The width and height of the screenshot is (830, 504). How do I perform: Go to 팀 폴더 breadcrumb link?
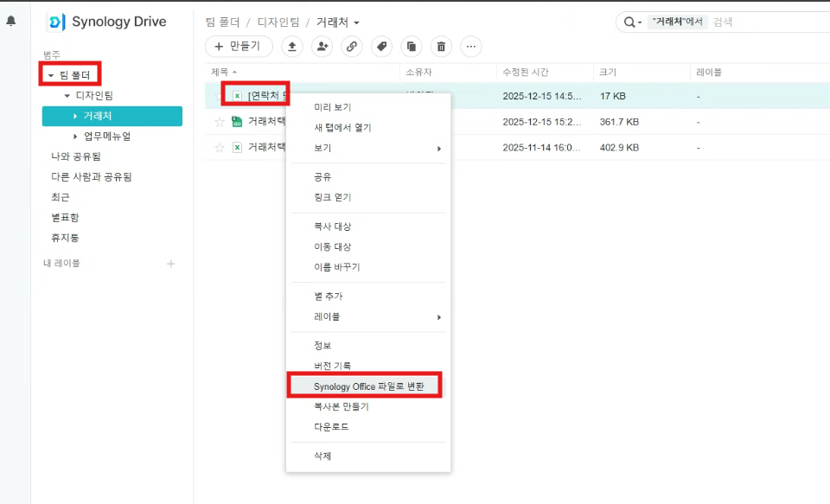222,22
